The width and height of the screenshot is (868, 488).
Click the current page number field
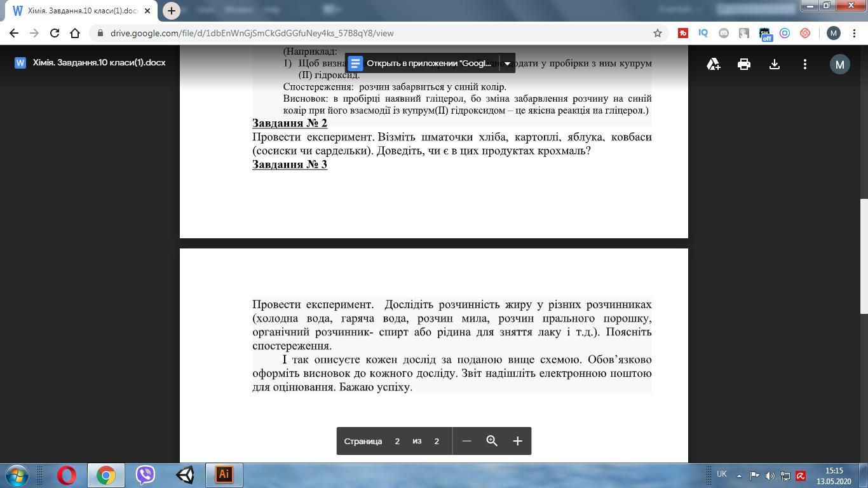point(397,441)
